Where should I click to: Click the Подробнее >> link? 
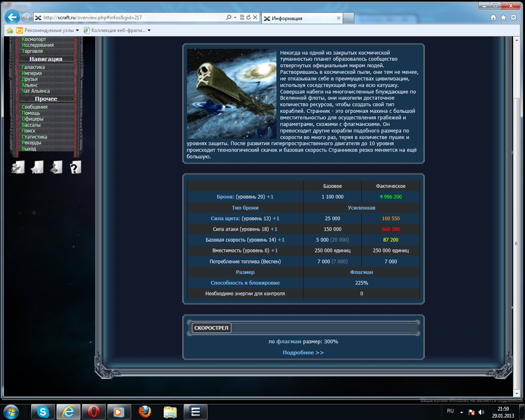pos(303,353)
